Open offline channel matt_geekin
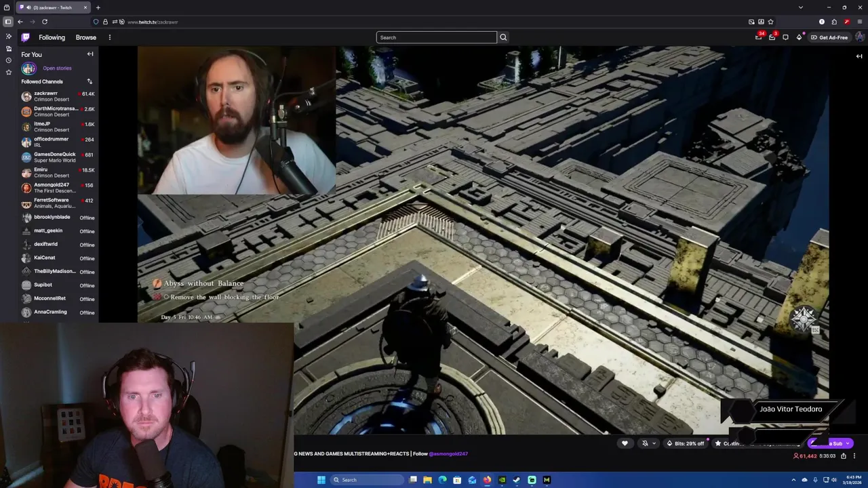Viewport: 868px width, 488px height. (58, 231)
